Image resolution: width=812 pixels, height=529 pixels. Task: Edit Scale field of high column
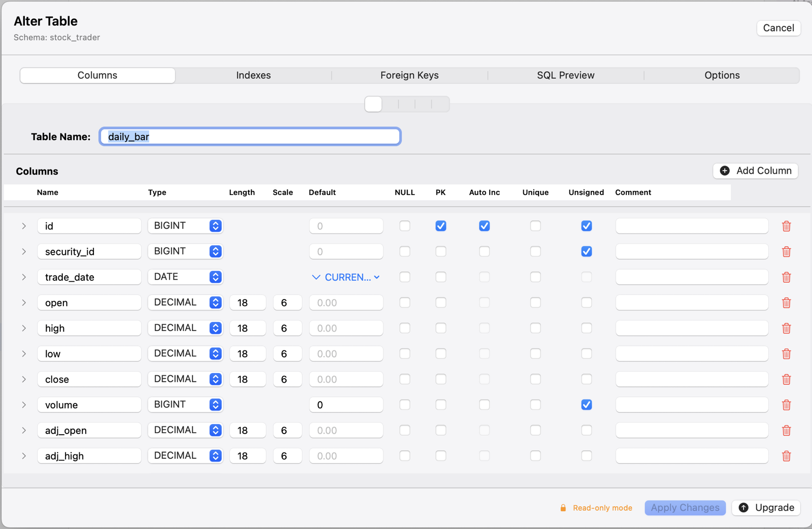pyautogui.click(x=288, y=328)
